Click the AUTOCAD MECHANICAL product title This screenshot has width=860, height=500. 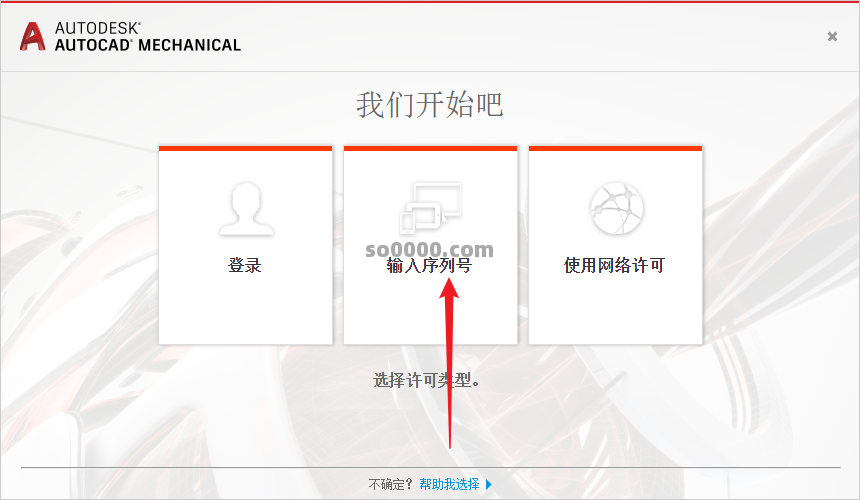tap(148, 45)
